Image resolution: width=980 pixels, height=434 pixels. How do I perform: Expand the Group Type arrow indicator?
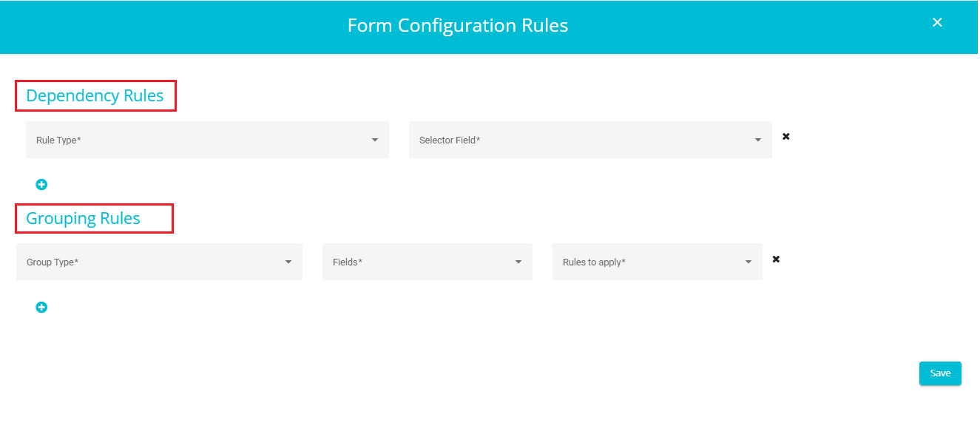[x=288, y=262]
